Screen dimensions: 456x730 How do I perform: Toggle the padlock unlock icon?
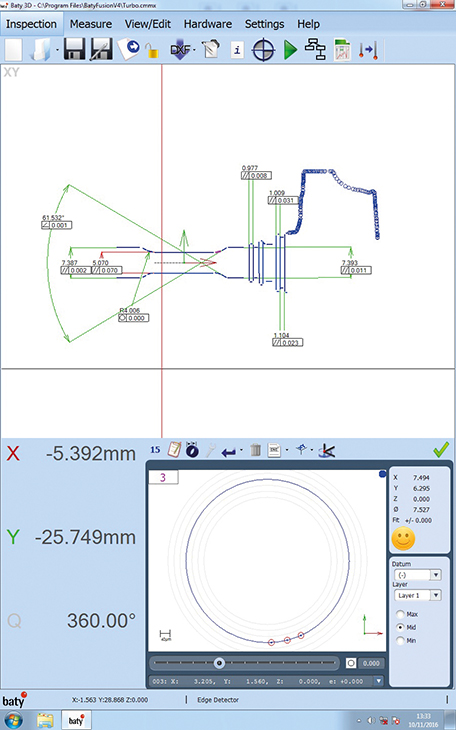pyautogui.click(x=151, y=50)
